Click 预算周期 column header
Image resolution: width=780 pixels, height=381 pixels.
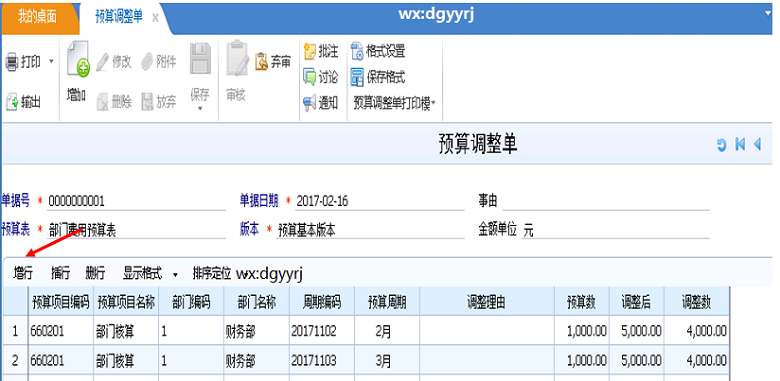(387, 302)
